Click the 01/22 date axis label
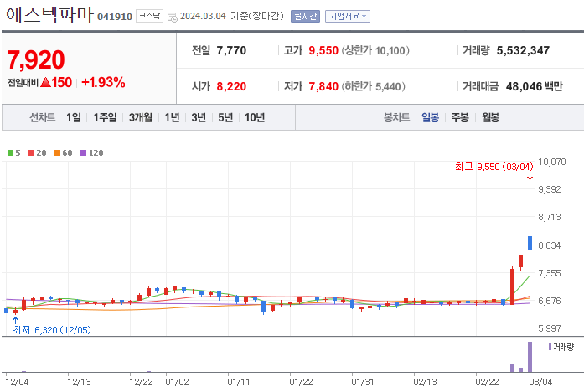Viewport: 584px width, 392px height. point(301,382)
